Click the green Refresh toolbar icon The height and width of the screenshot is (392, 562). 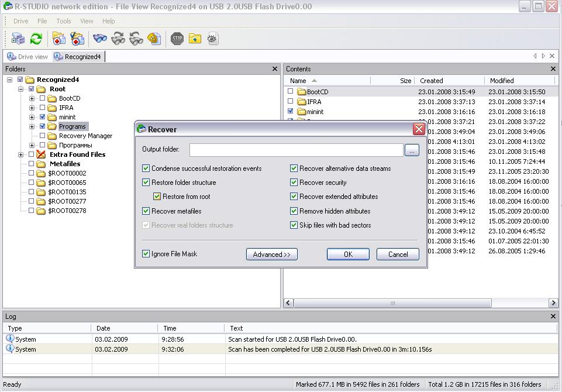pyautogui.click(x=36, y=39)
